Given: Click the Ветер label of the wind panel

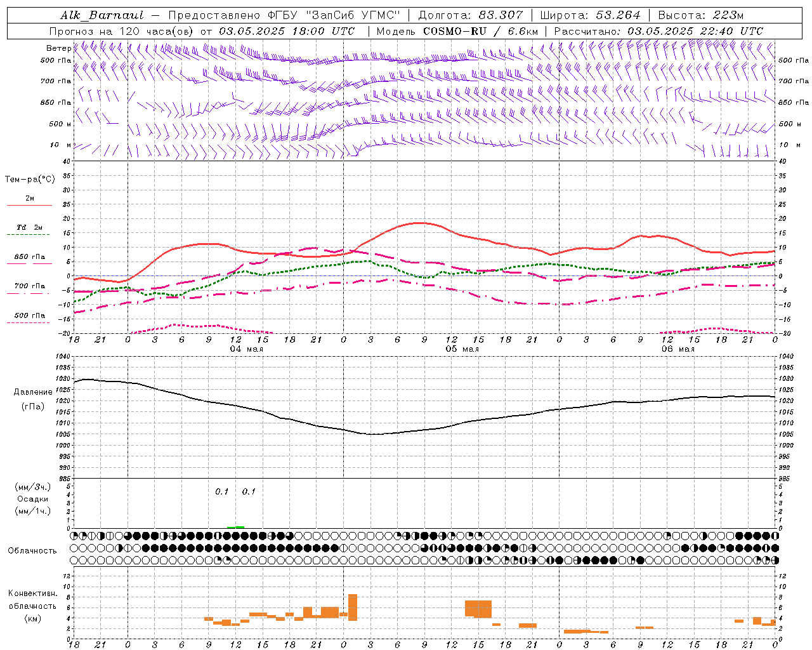Looking at the screenshot, I should (58, 48).
